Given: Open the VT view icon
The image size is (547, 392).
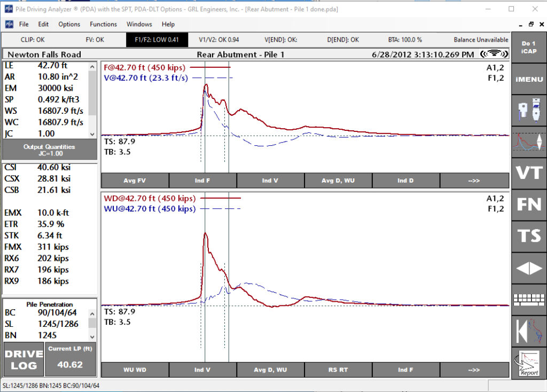Looking at the screenshot, I should (529, 173).
